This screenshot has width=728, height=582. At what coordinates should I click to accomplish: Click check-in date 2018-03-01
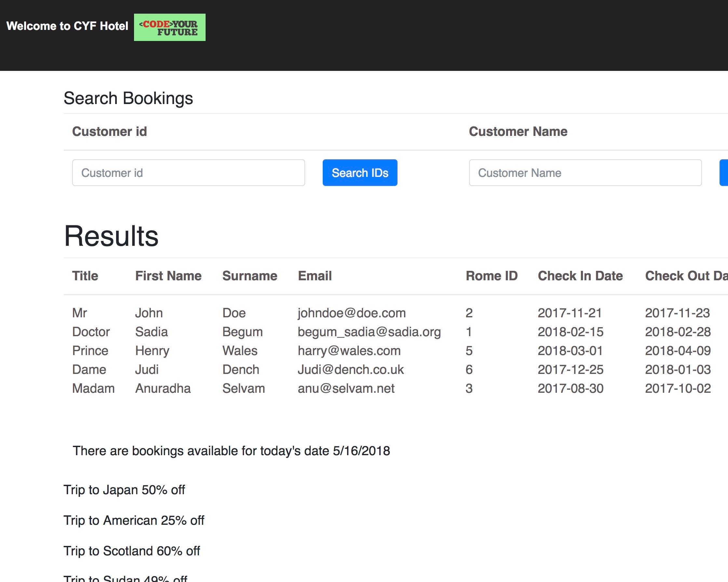pos(570,351)
